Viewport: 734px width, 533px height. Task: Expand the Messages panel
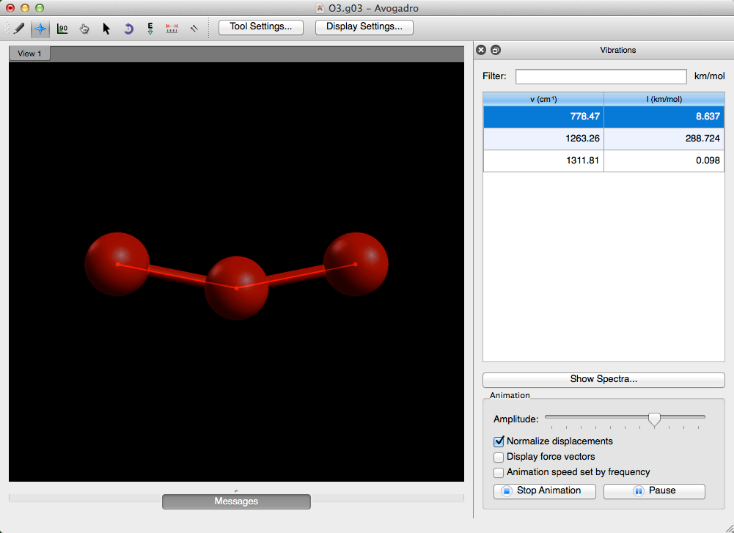pos(236,501)
